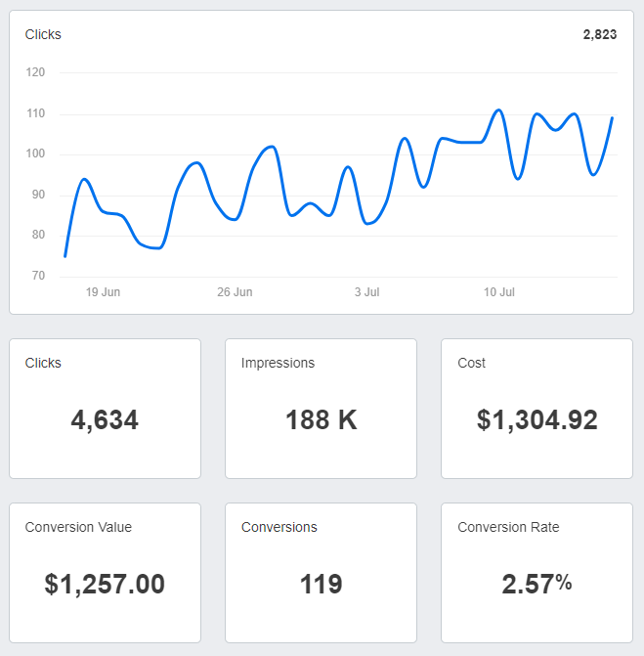Click the Conversions card label
This screenshot has height=656, width=644.
pyautogui.click(x=279, y=527)
